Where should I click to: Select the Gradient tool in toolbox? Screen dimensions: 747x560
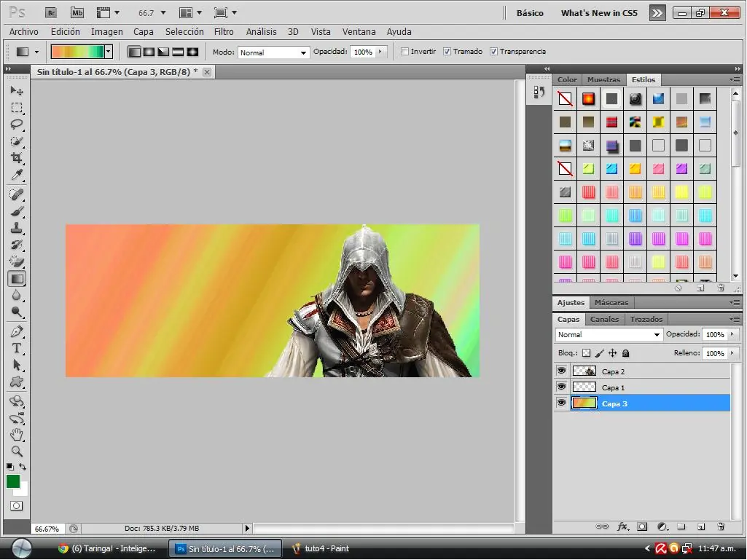(x=17, y=279)
